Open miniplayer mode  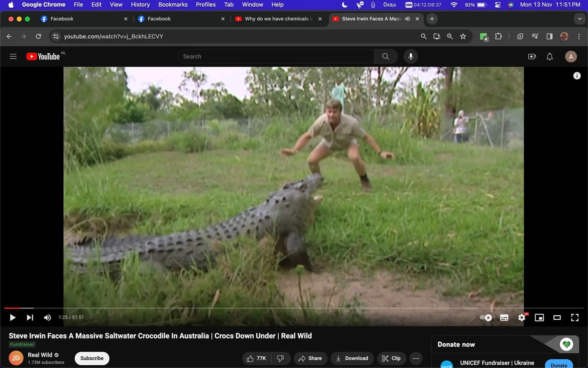coord(539,317)
